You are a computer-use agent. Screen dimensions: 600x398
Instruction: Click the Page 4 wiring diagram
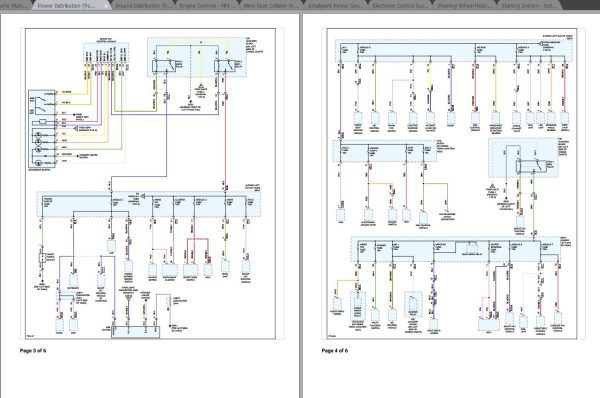click(453, 184)
